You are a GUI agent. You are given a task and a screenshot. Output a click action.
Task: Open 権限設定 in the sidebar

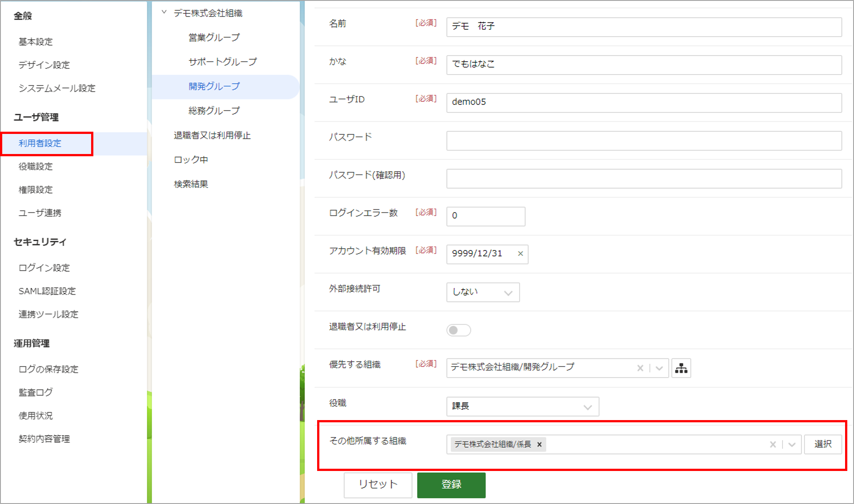[x=36, y=190]
